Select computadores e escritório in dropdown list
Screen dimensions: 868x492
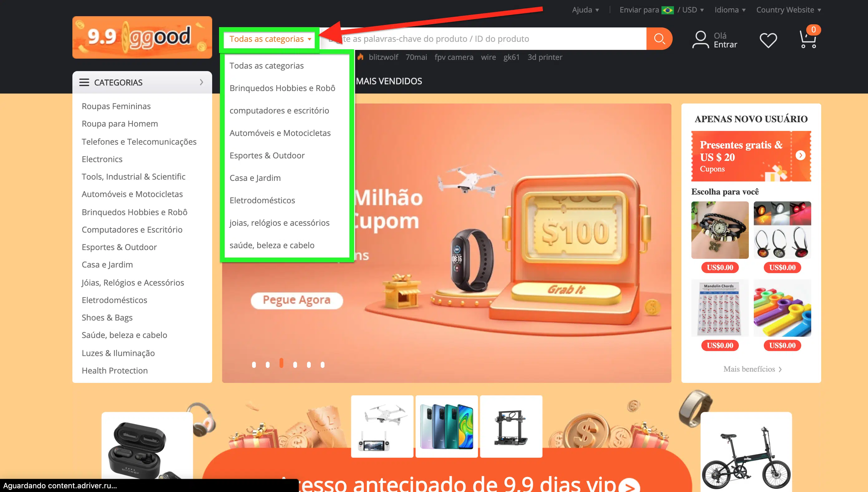pyautogui.click(x=279, y=110)
